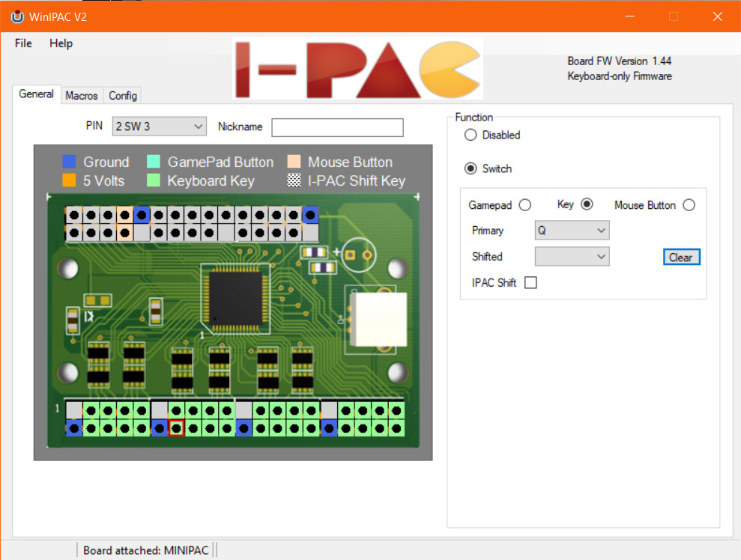Choose the Mouse Button radio option
This screenshot has height=560, width=741.
(689, 205)
